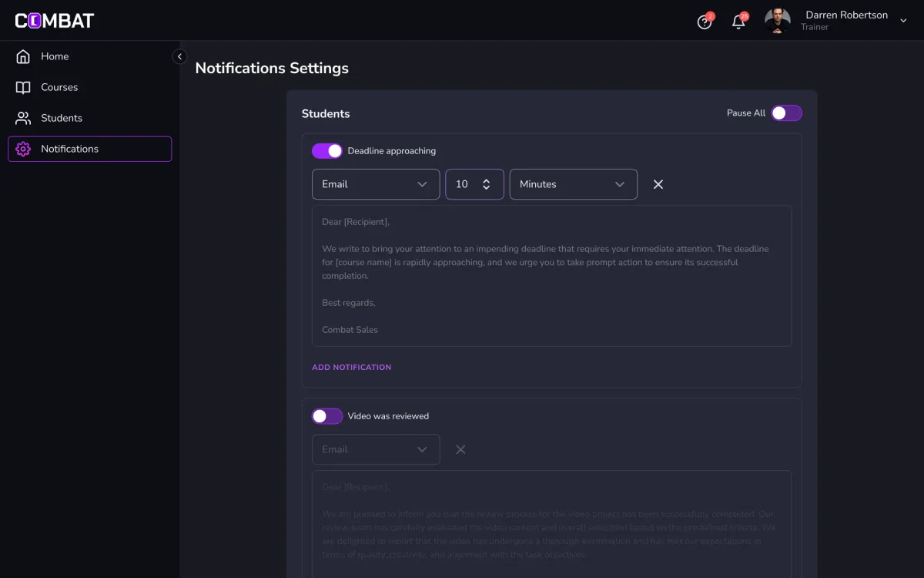Screen dimensions: 924x578
Task: Open the Email dropdown under Deadline approaching
Action: (376, 184)
